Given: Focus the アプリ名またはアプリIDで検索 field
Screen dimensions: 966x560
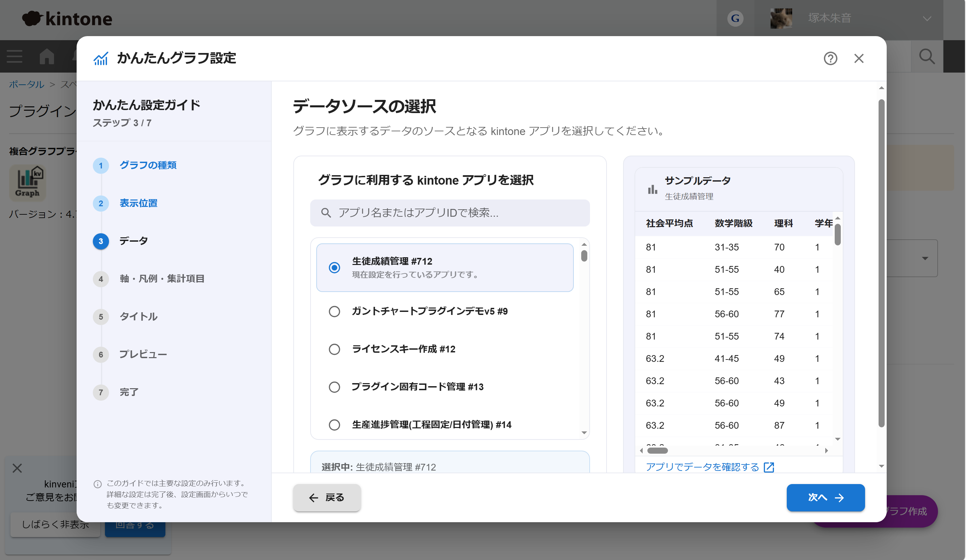Looking at the screenshot, I should [x=450, y=213].
